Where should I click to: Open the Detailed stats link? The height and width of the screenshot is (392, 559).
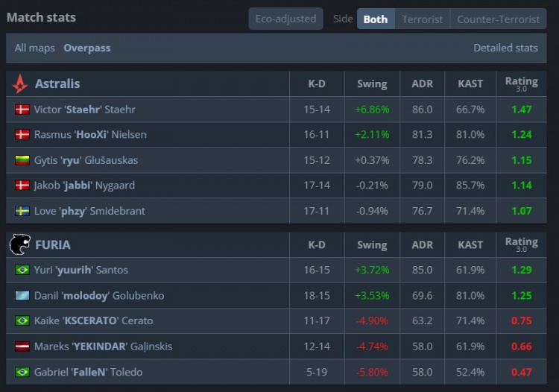coord(505,48)
